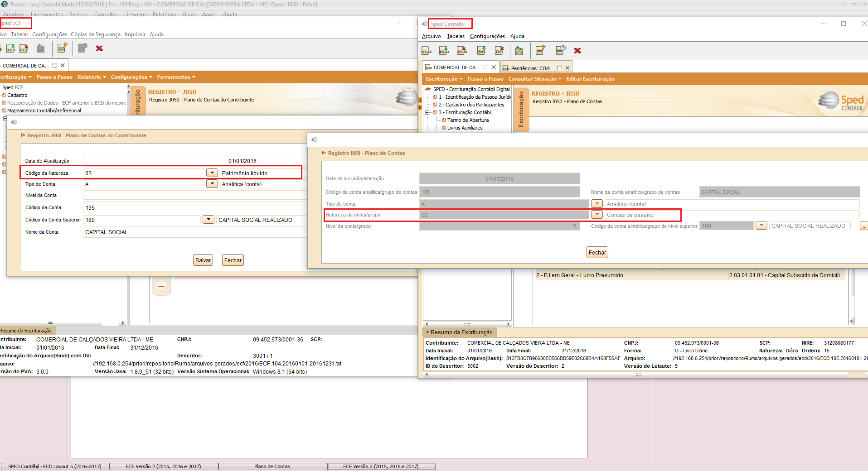Click Passo a Passo in Sped Contábil
Viewport: 868px width, 471px height.
[x=485, y=79]
